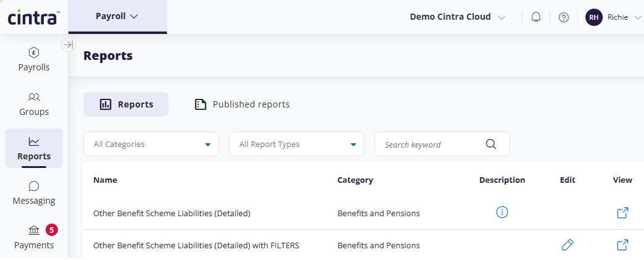Show description info icon for Detailed report

point(502,212)
